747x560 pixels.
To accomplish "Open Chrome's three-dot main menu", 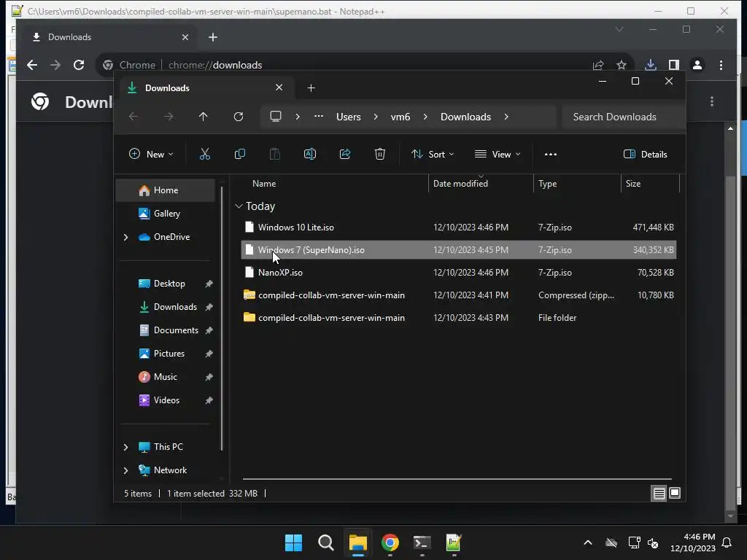I will 721,65.
